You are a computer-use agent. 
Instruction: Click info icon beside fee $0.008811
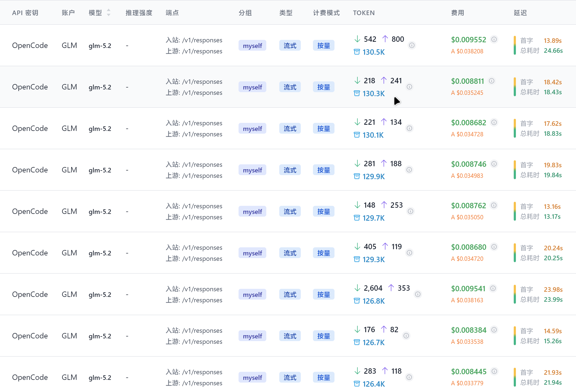click(492, 81)
